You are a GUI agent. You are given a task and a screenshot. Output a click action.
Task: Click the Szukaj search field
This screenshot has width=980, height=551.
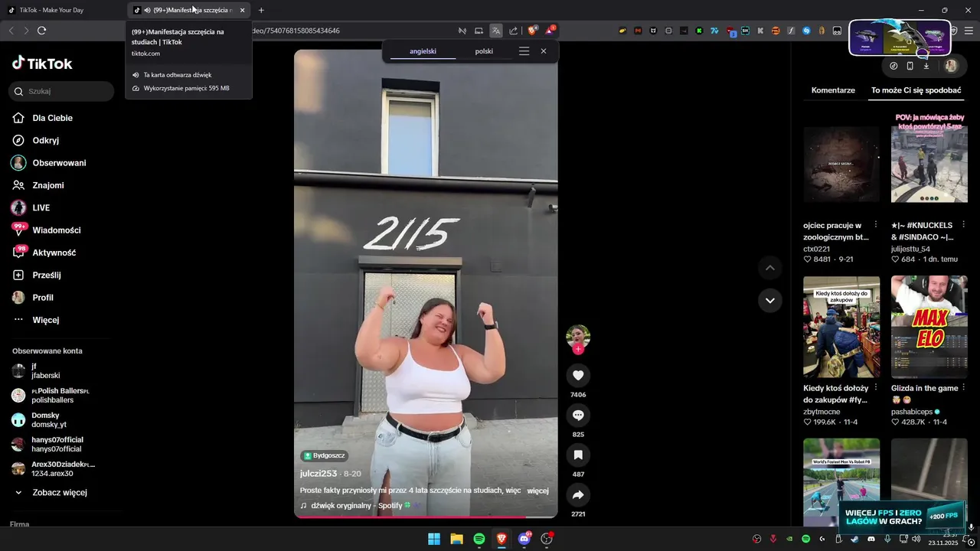coord(62,91)
